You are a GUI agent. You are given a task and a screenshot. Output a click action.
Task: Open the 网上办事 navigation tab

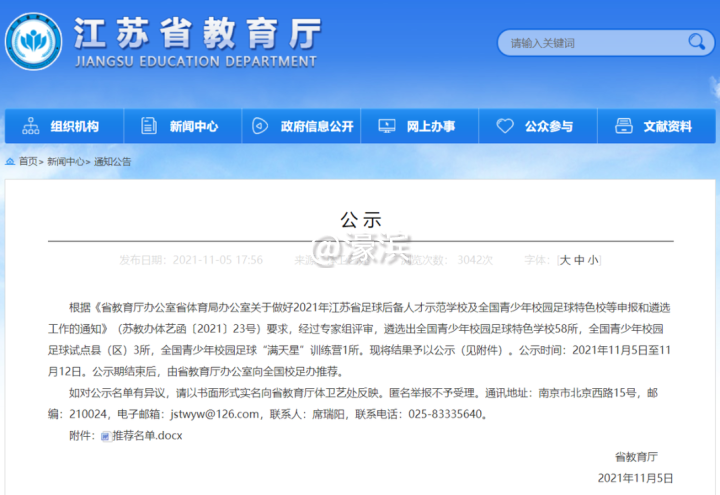pos(430,126)
